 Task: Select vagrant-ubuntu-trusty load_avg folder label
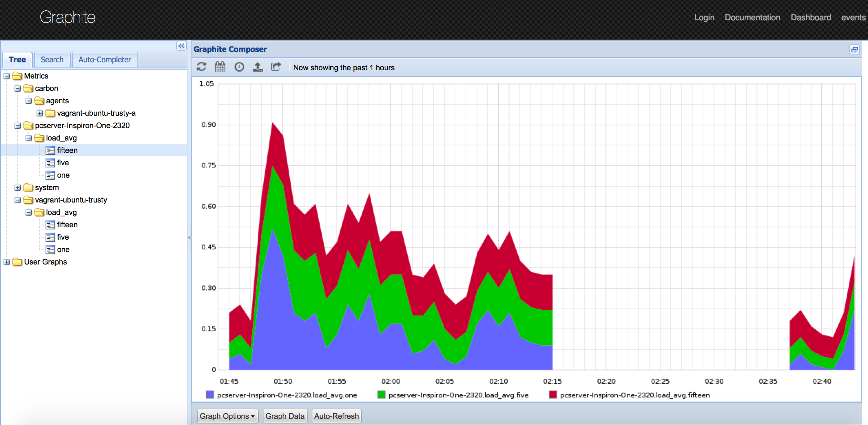point(61,212)
